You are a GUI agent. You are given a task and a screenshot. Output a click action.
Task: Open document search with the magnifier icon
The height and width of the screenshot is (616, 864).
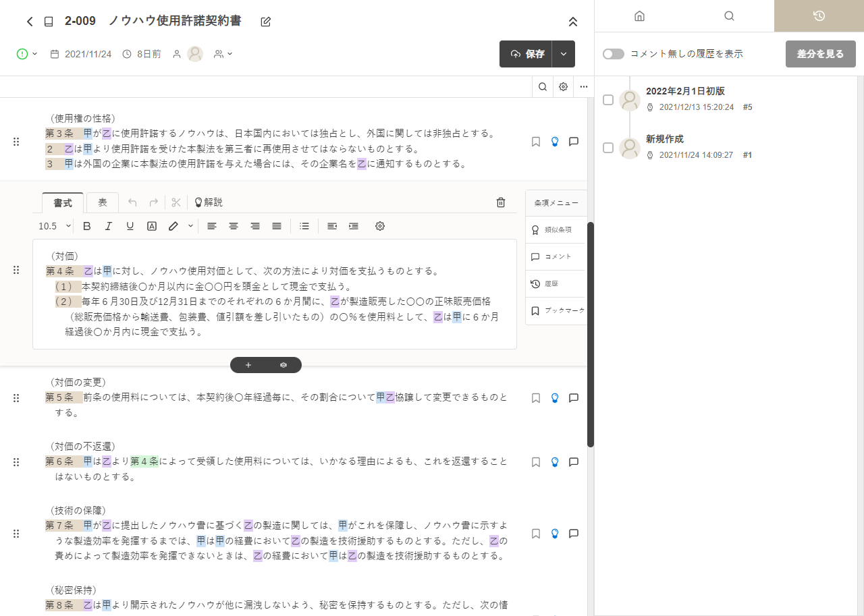[x=542, y=86]
